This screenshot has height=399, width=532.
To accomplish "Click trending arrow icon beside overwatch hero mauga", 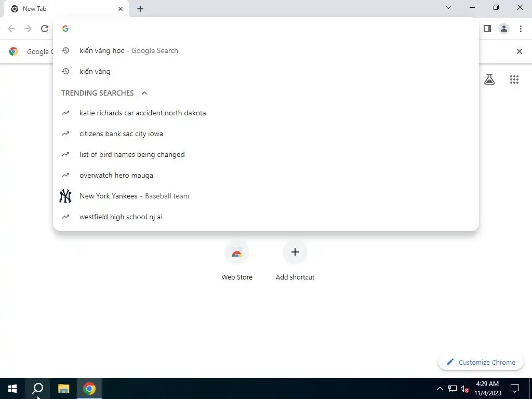I will (65, 176).
